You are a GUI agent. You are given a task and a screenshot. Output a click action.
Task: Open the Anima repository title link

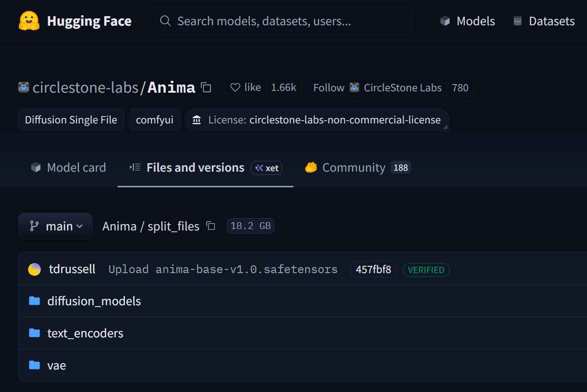tap(171, 87)
